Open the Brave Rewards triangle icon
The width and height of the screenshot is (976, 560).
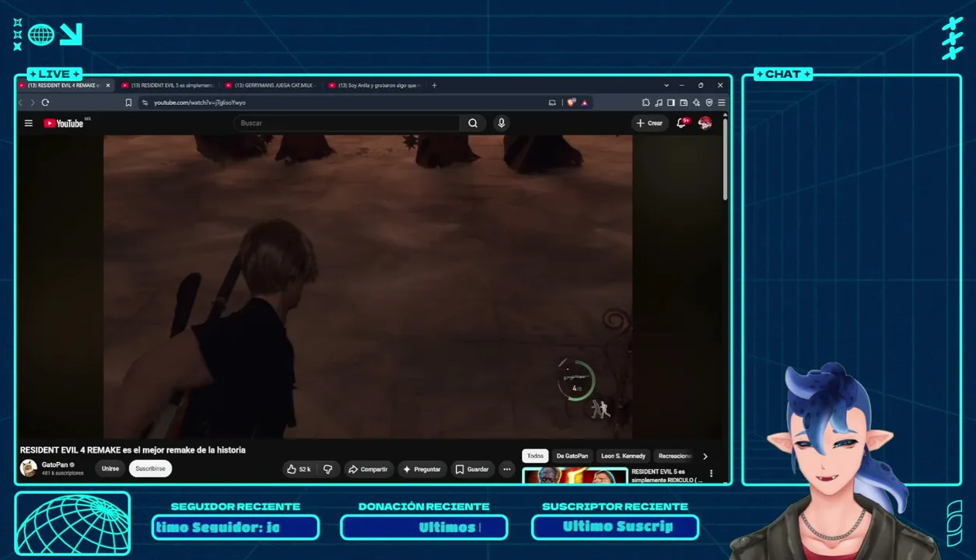click(584, 103)
